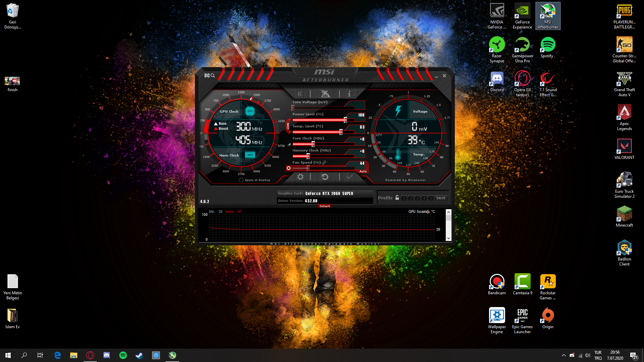Apply settings with the checkmark
The image size is (644, 362).
(350, 177)
